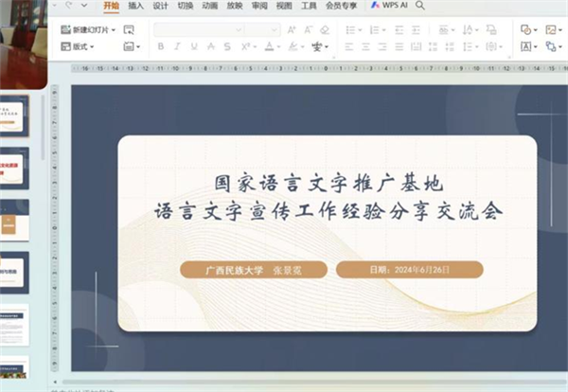Click the 会员专享 tab

tap(341, 6)
